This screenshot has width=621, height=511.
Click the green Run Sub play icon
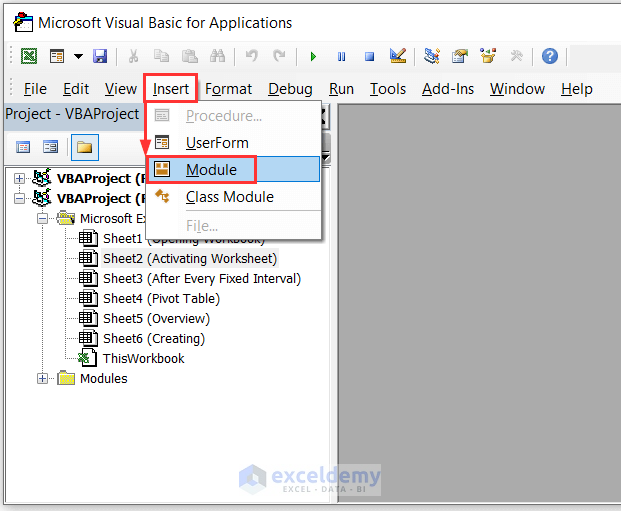[313, 56]
